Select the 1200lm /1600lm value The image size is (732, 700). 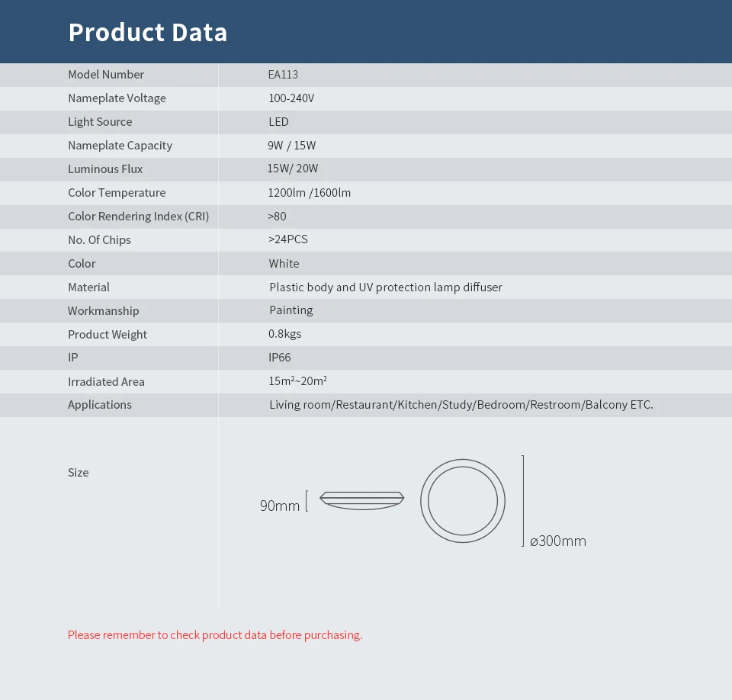(309, 193)
